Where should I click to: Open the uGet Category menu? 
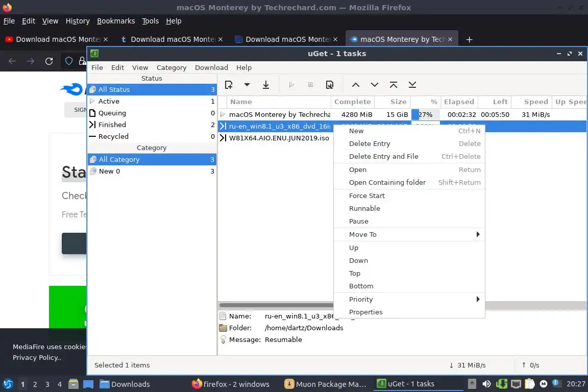coord(171,67)
